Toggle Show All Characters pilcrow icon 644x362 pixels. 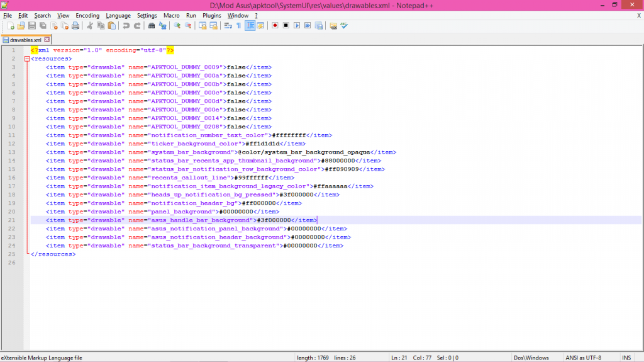tap(238, 26)
